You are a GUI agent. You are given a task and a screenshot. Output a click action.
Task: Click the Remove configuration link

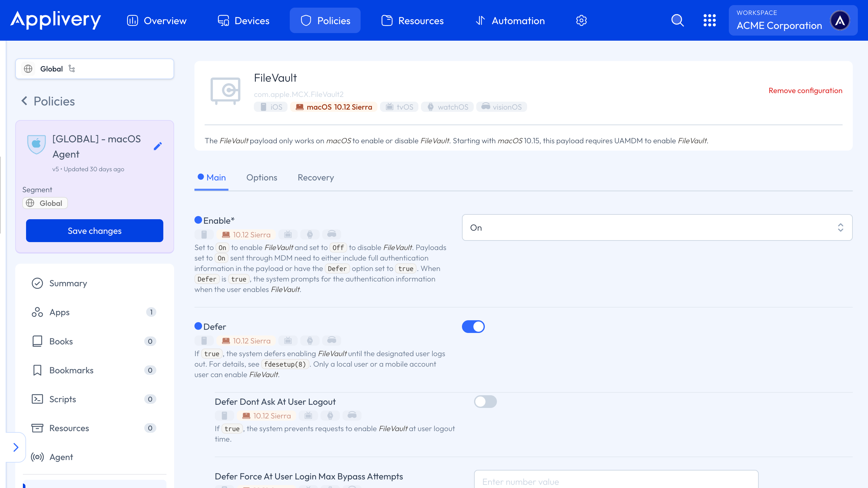pos(805,90)
